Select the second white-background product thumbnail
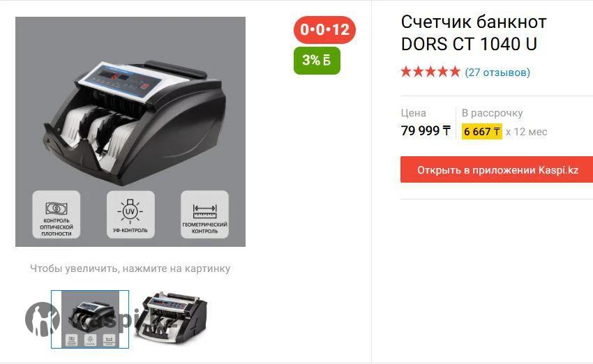 pos(171,318)
